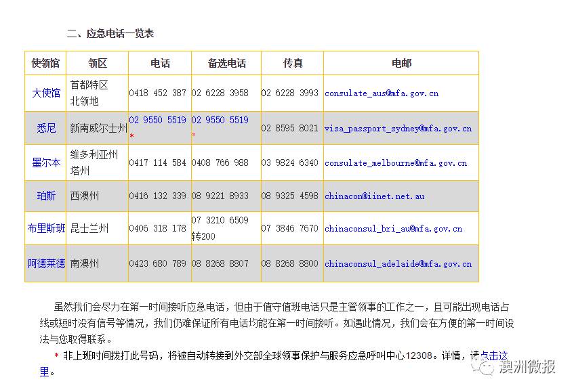The height and width of the screenshot is (392, 574).
Task: Click the 备选电话 column header
Action: click(226, 63)
